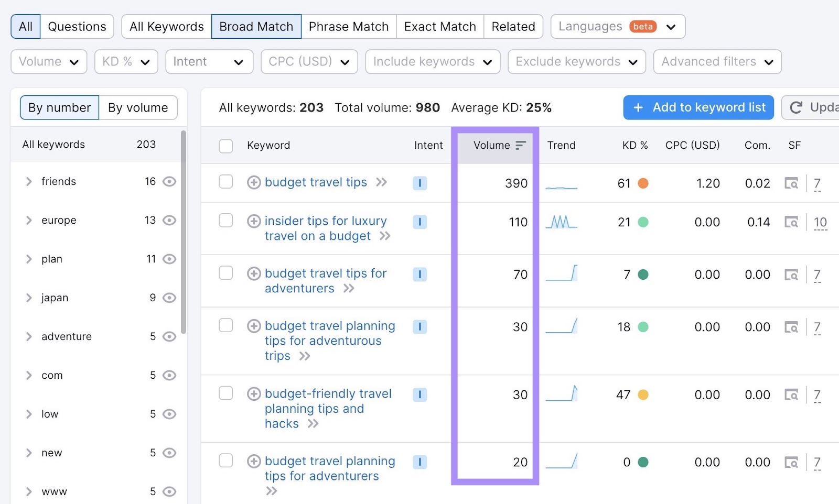Click KD % column header

click(635, 145)
